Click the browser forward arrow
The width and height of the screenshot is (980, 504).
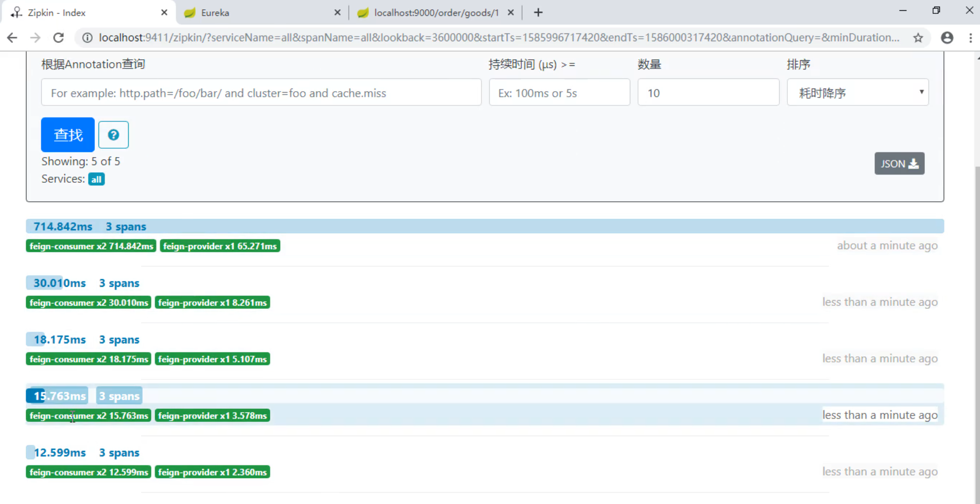(35, 38)
